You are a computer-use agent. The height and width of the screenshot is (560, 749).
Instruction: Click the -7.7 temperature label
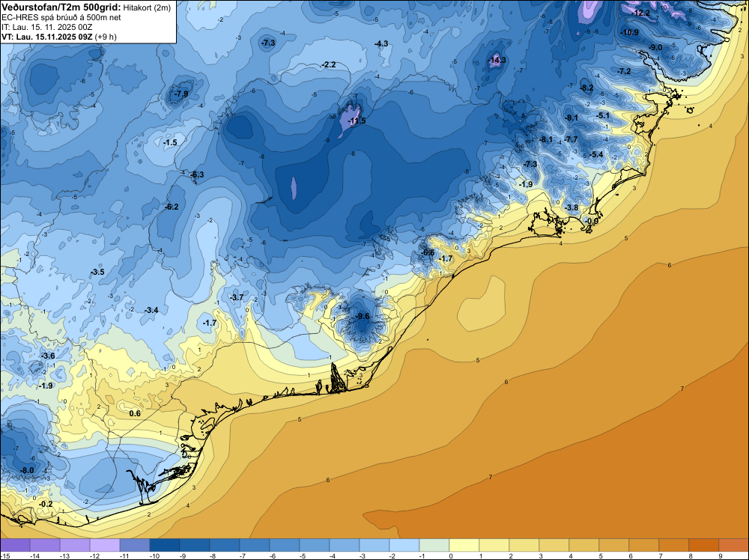[571, 139]
